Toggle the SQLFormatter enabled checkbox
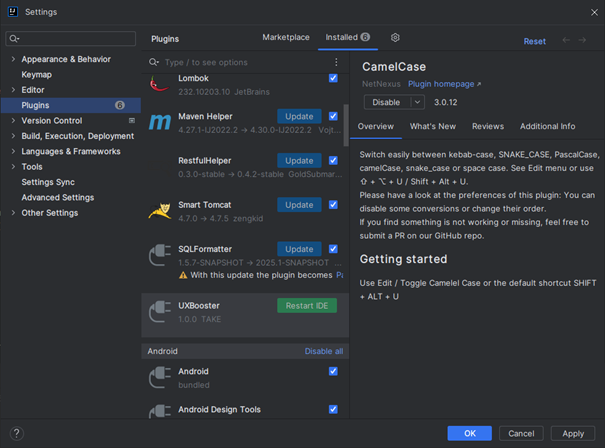605x448 pixels. click(333, 249)
